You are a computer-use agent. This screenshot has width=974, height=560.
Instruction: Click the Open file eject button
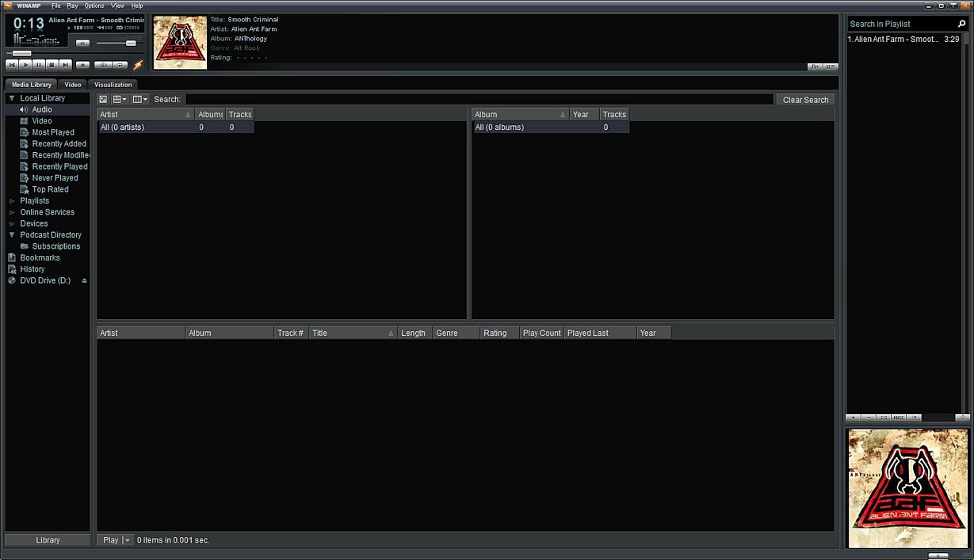coord(82,65)
